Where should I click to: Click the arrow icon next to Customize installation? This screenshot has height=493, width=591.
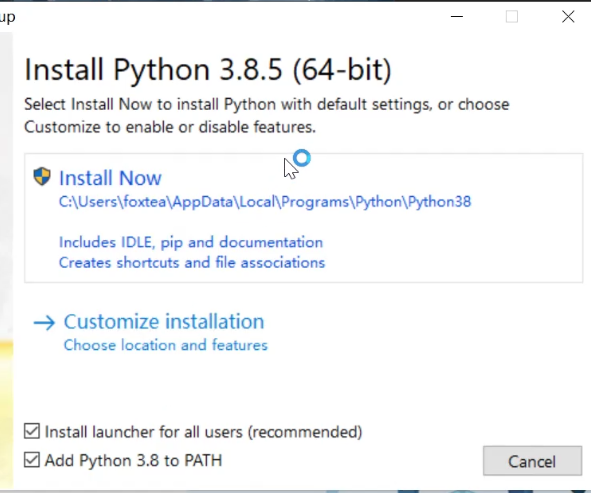coord(44,323)
